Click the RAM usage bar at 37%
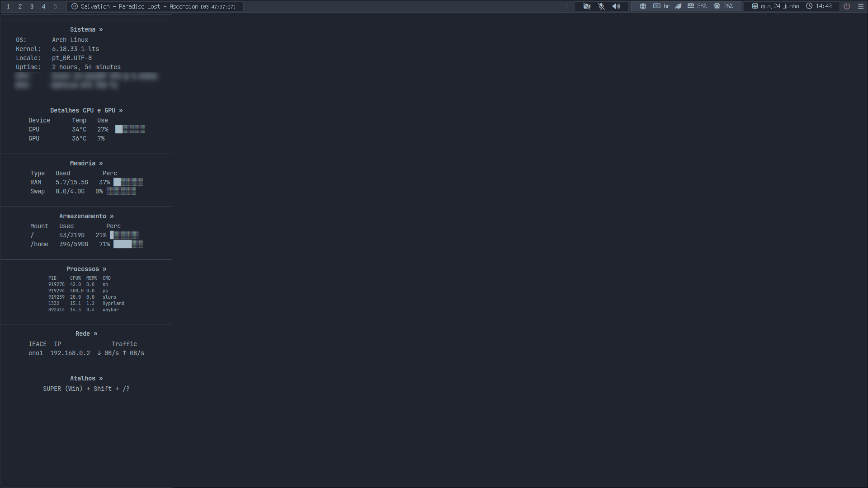 tap(128, 182)
